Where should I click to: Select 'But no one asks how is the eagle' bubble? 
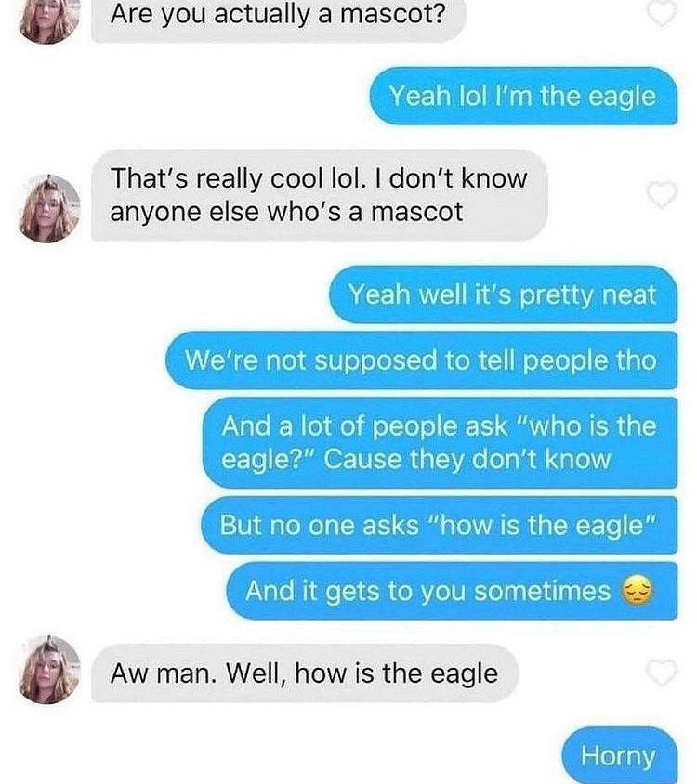tap(439, 525)
